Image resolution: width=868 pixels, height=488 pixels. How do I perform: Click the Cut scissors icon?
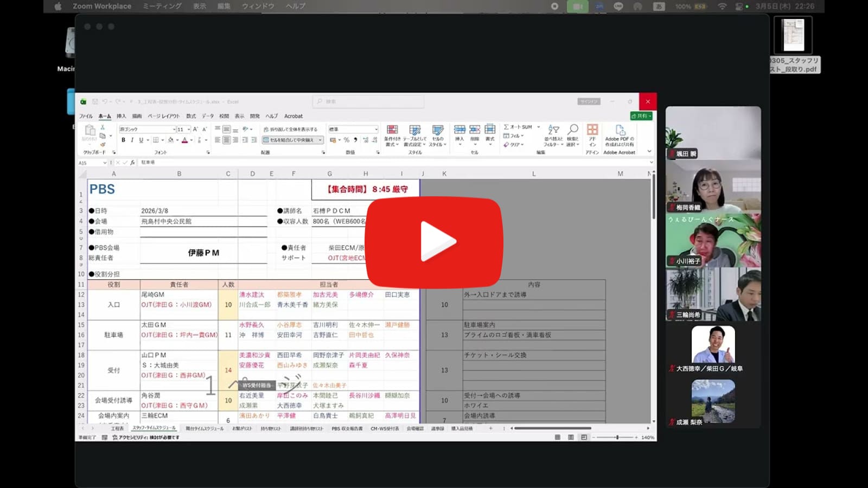103,127
